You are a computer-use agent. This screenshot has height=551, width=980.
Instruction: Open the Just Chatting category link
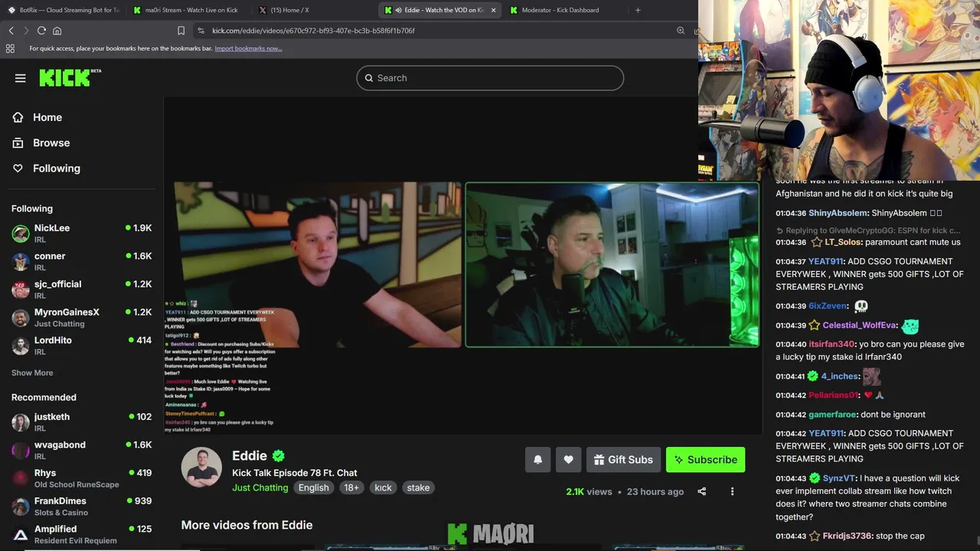[260, 487]
